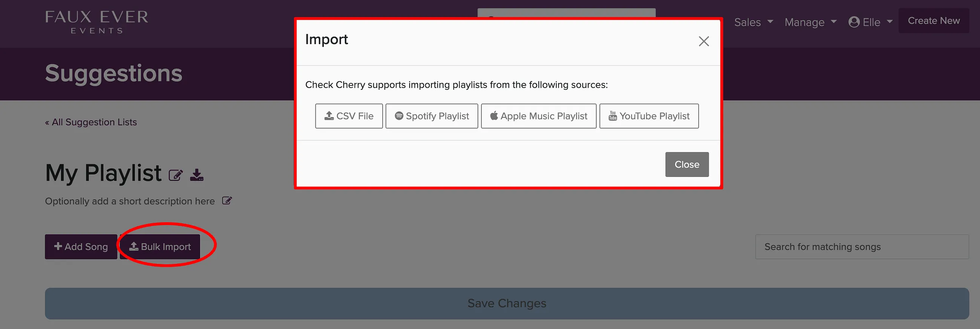Click the Bulk Import button
Viewport: 980px width, 329px height.
[160, 247]
